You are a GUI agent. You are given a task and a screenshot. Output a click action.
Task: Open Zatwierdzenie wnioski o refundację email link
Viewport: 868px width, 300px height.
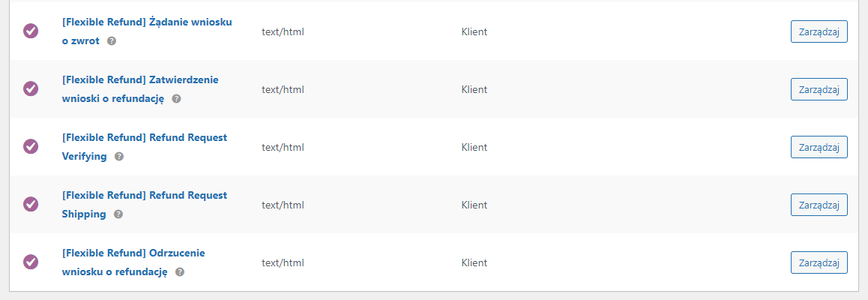click(x=140, y=89)
